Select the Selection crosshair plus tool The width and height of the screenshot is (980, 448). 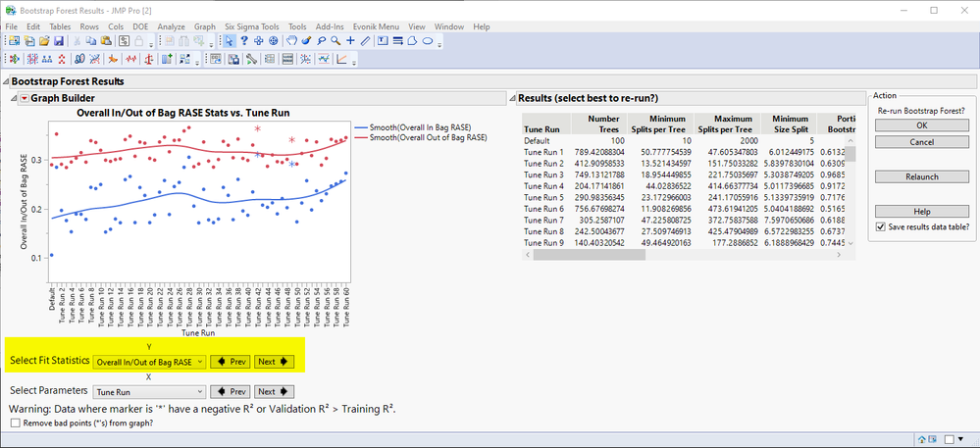coord(258,41)
